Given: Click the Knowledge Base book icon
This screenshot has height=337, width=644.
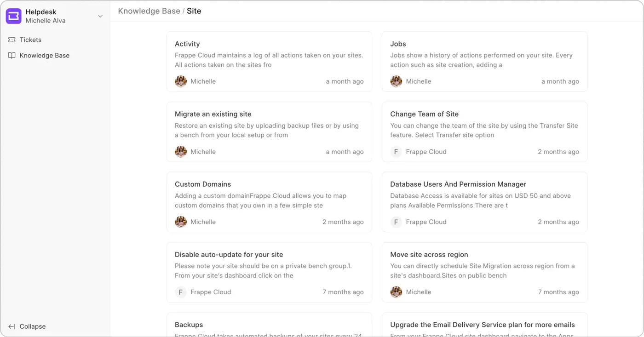Looking at the screenshot, I should point(12,56).
